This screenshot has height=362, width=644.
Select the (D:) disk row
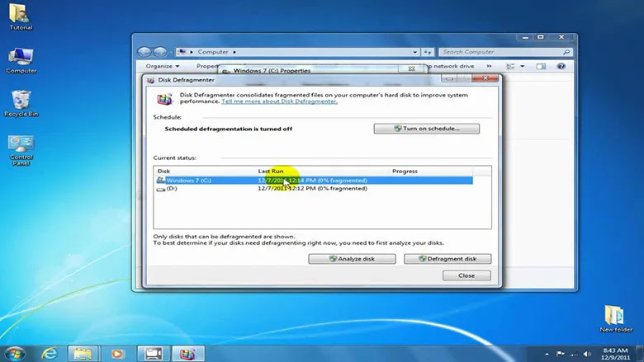point(315,189)
